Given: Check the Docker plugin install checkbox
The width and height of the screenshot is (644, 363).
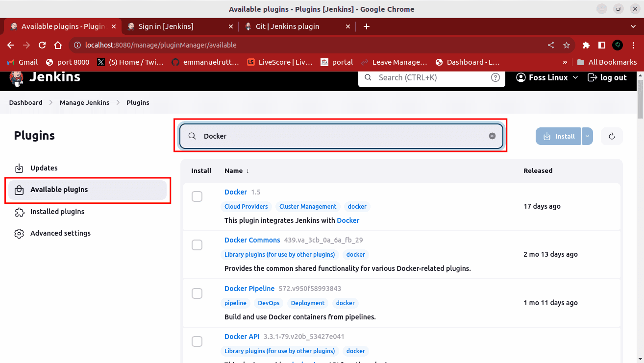Looking at the screenshot, I should point(197,196).
